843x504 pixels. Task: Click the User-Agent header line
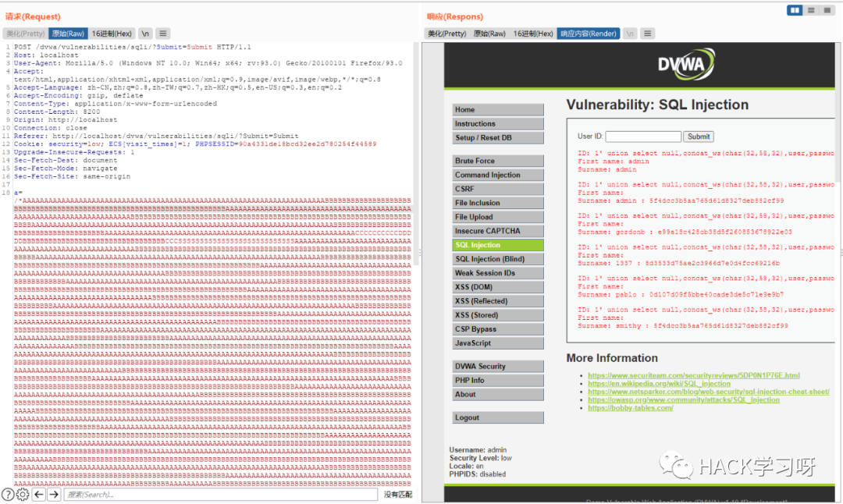[208, 63]
